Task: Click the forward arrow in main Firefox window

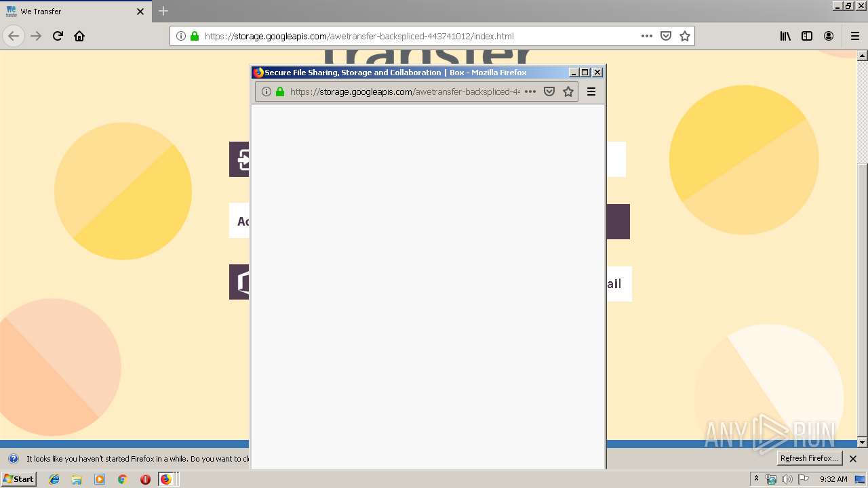Action: [x=36, y=36]
